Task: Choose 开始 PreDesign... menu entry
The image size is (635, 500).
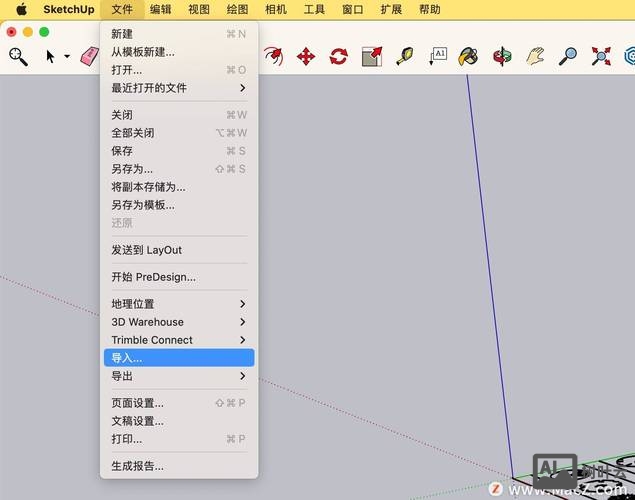Action: [x=179, y=277]
